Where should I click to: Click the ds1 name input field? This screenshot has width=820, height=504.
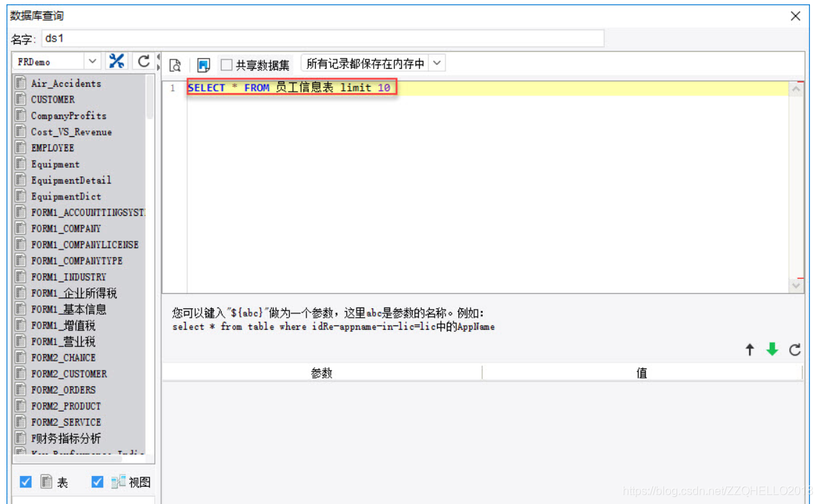[323, 38]
